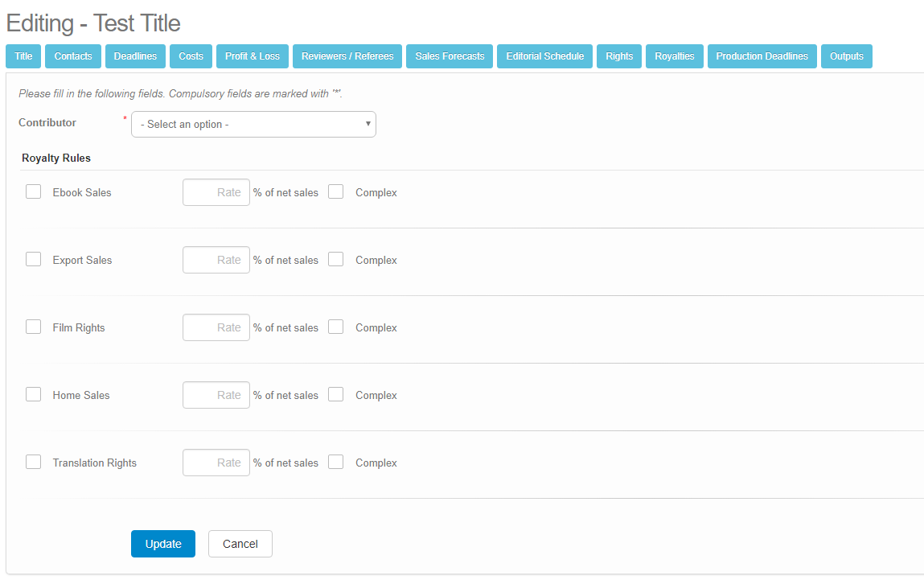Enable Complex option for Export Sales
The image size is (924, 580).
pyautogui.click(x=336, y=259)
